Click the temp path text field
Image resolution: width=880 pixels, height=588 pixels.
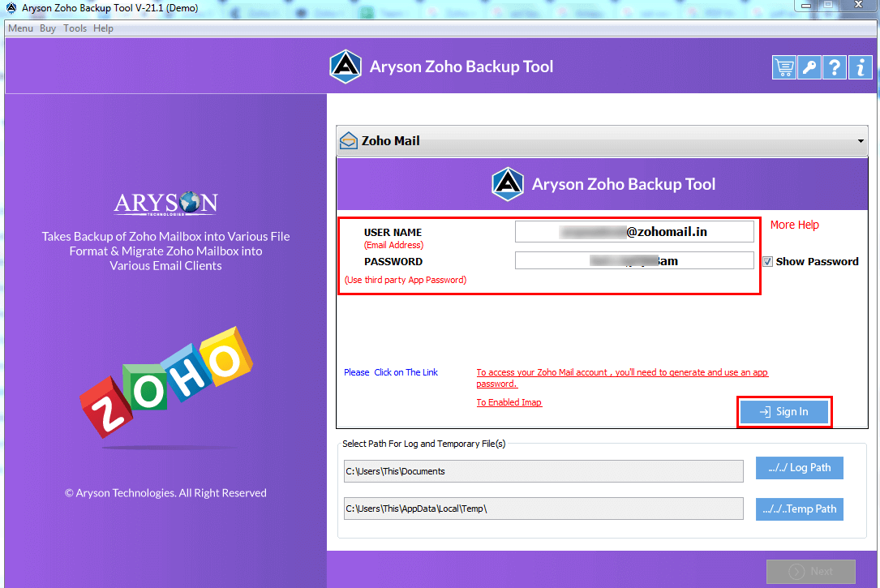pos(543,509)
